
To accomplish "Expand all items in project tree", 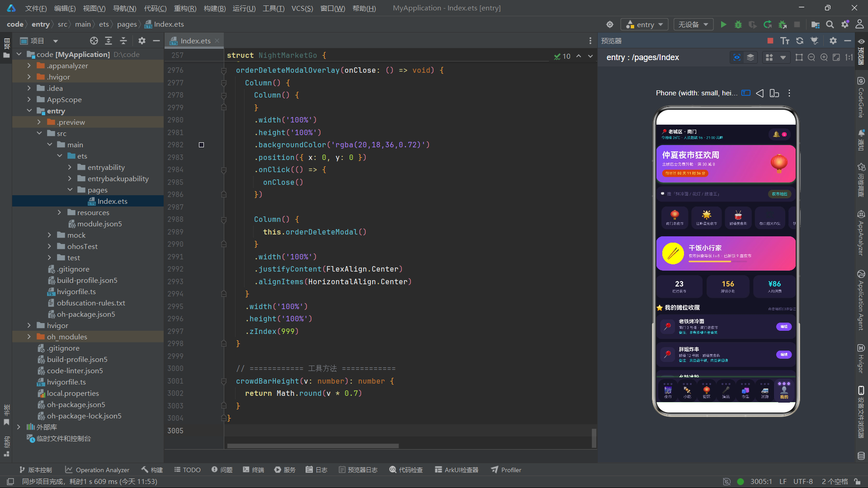I will (108, 41).
